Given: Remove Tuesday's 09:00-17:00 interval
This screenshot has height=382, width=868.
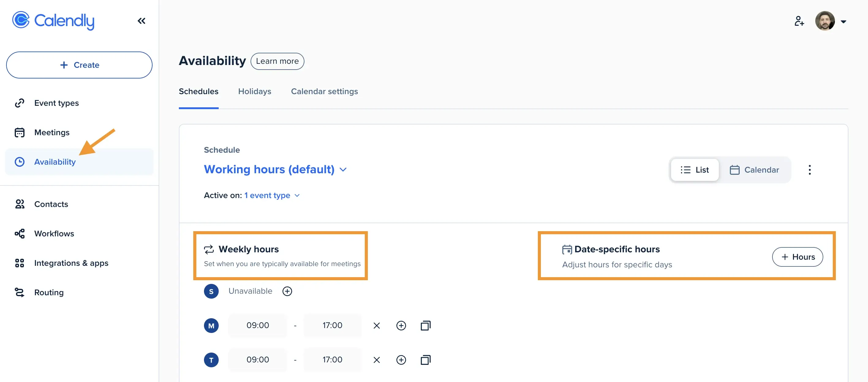Looking at the screenshot, I should click(x=377, y=359).
